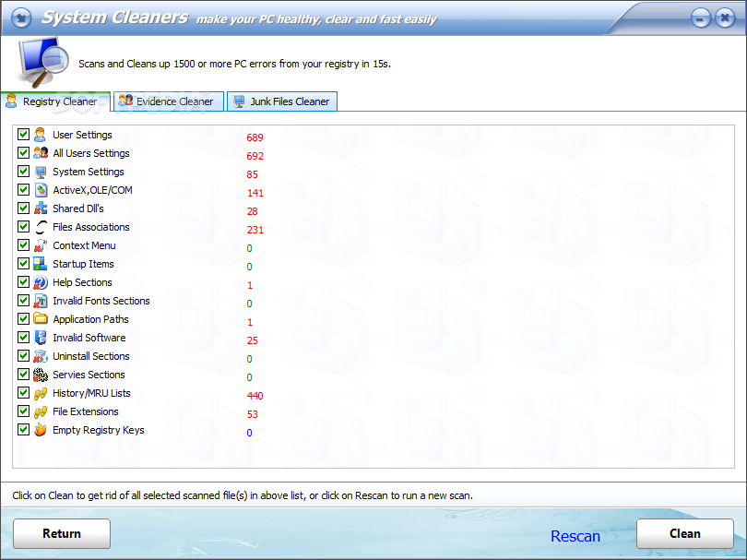747x560 pixels.
Task: Click the Startup Items label
Action: [83, 264]
